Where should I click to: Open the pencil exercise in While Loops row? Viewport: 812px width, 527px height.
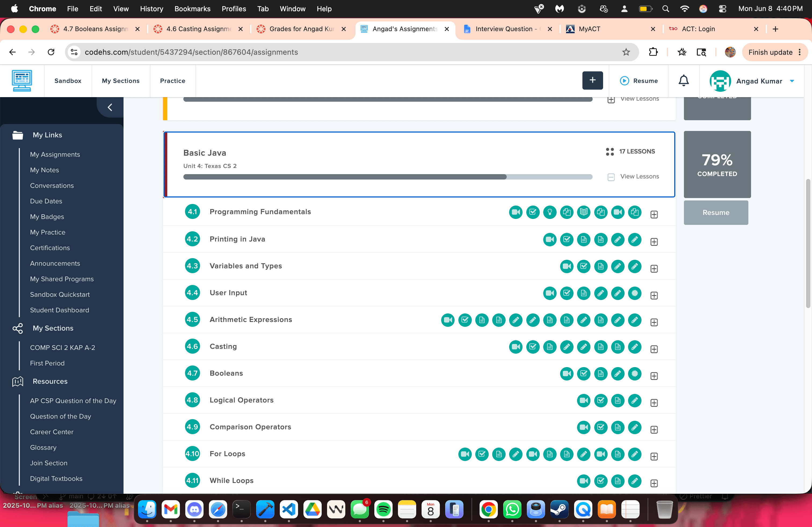coord(635,481)
